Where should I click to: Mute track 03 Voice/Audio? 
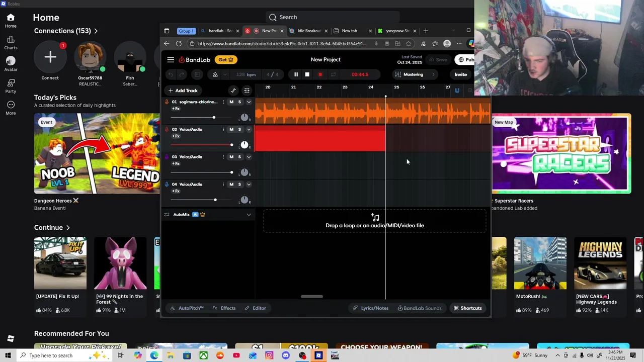click(x=231, y=157)
